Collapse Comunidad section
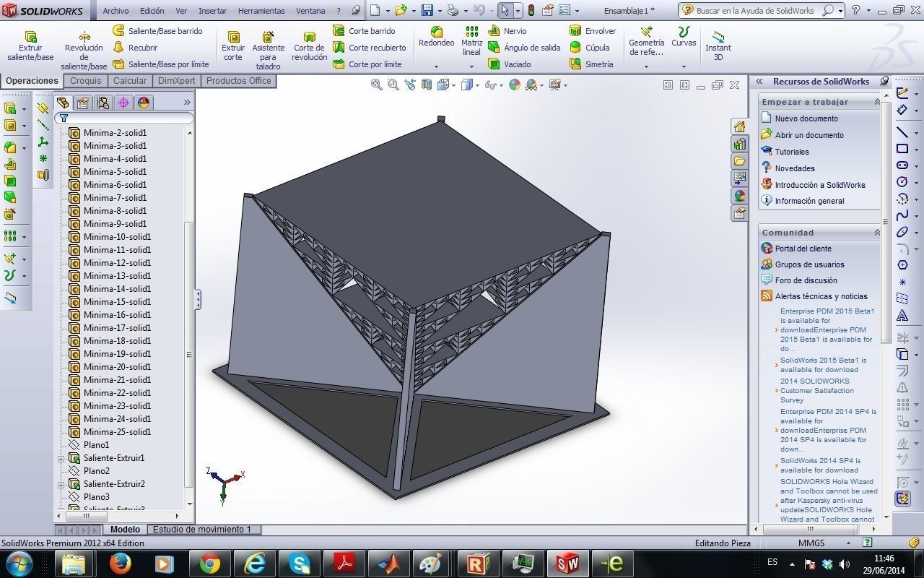Image resolution: width=924 pixels, height=578 pixels. click(x=877, y=233)
